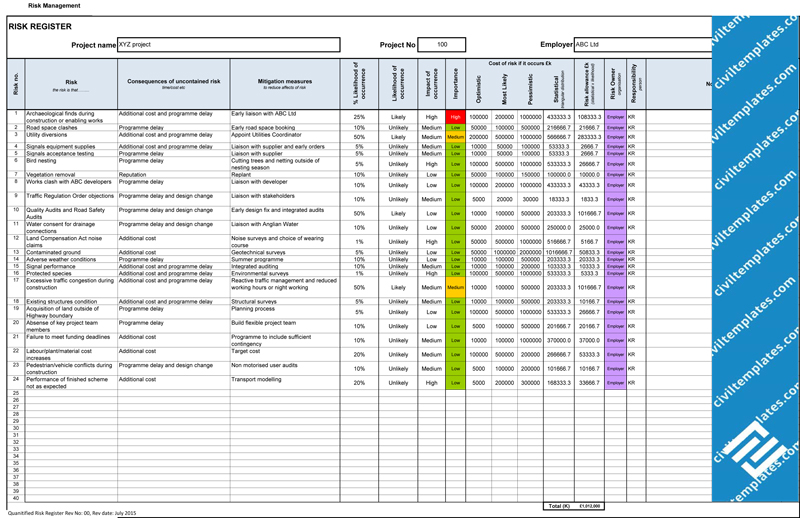Select the 'Mitigation measures' column header
The width and height of the screenshot is (800, 518).
pos(285,84)
